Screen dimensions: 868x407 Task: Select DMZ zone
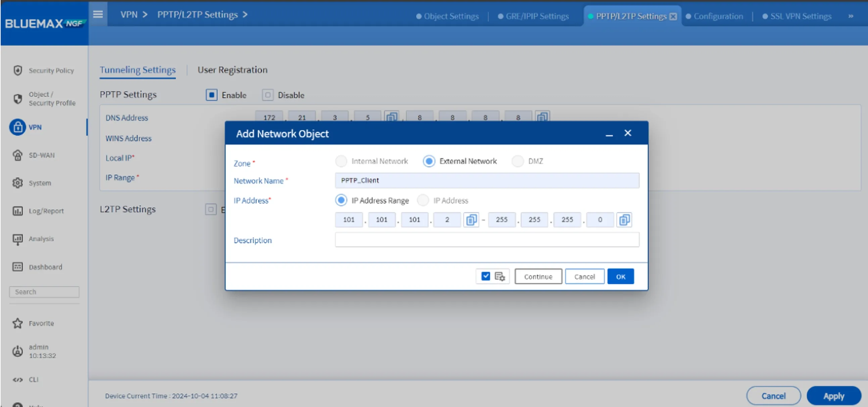[518, 161]
